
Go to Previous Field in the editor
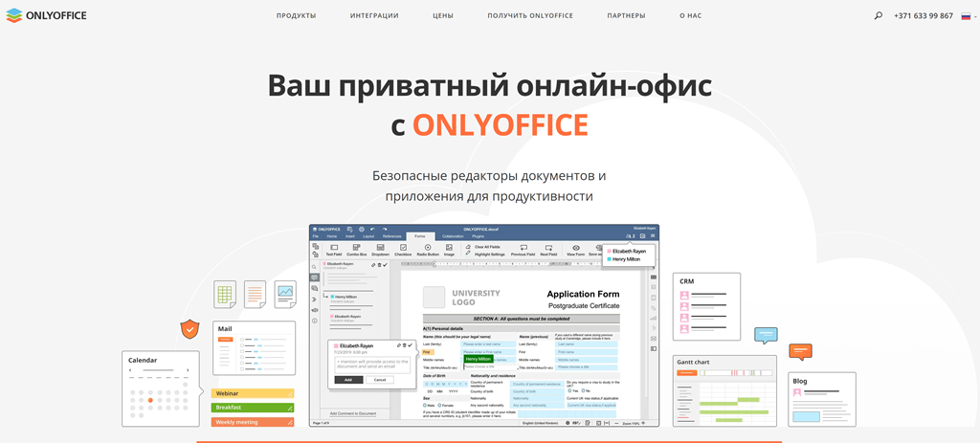(523, 251)
